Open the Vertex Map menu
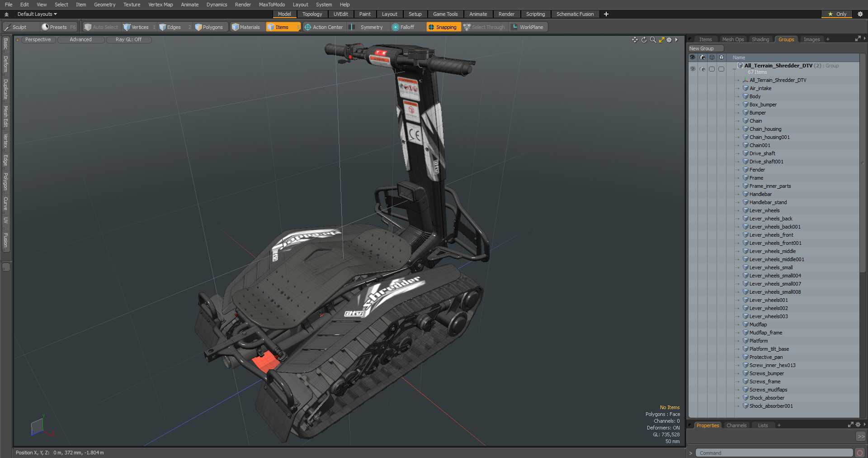The image size is (868, 458). click(160, 5)
